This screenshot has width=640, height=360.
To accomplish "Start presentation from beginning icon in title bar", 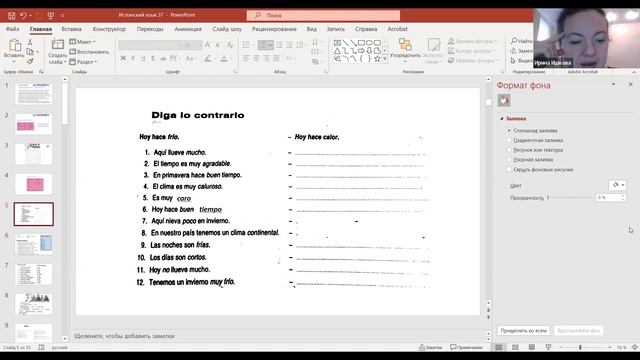I will tap(51, 16).
